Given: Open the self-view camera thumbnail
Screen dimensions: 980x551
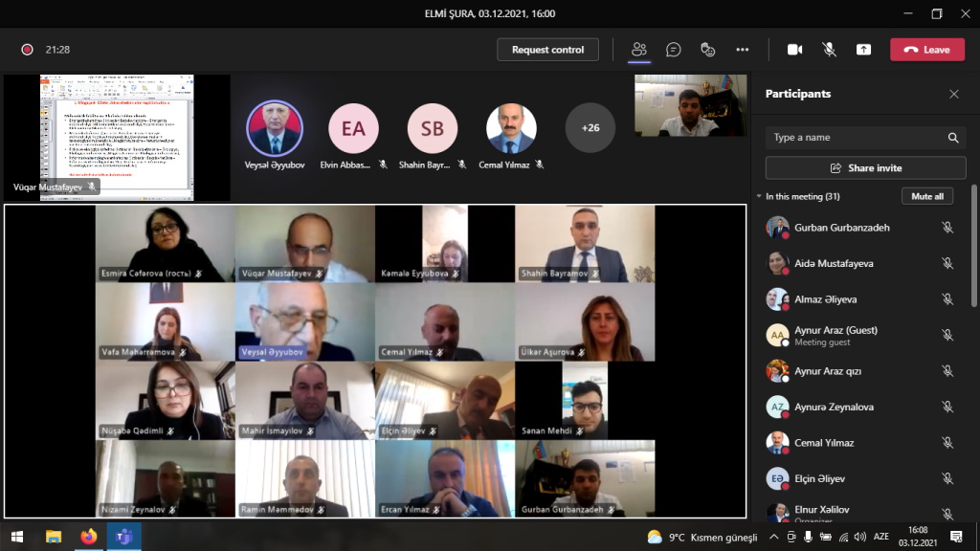Looking at the screenshot, I should (691, 105).
